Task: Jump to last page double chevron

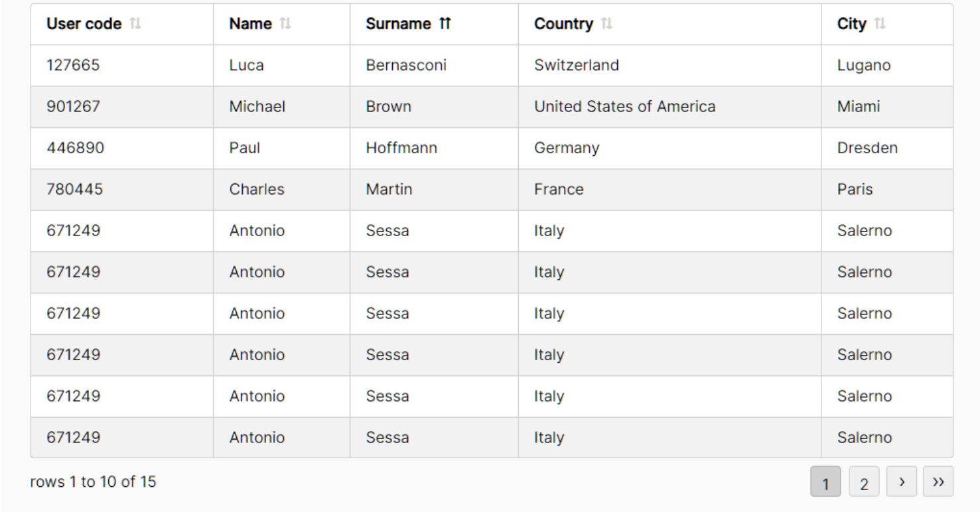Action: click(x=938, y=481)
